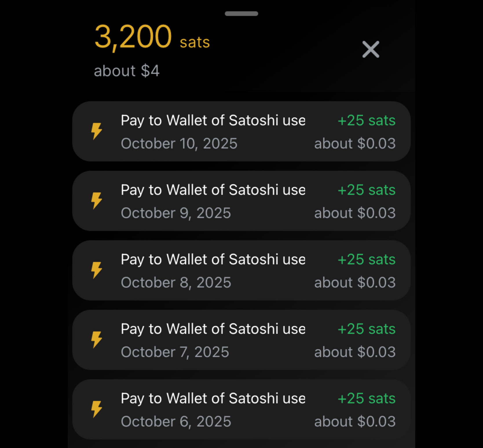Tap +25 sats amount on October 10

pyautogui.click(x=366, y=120)
